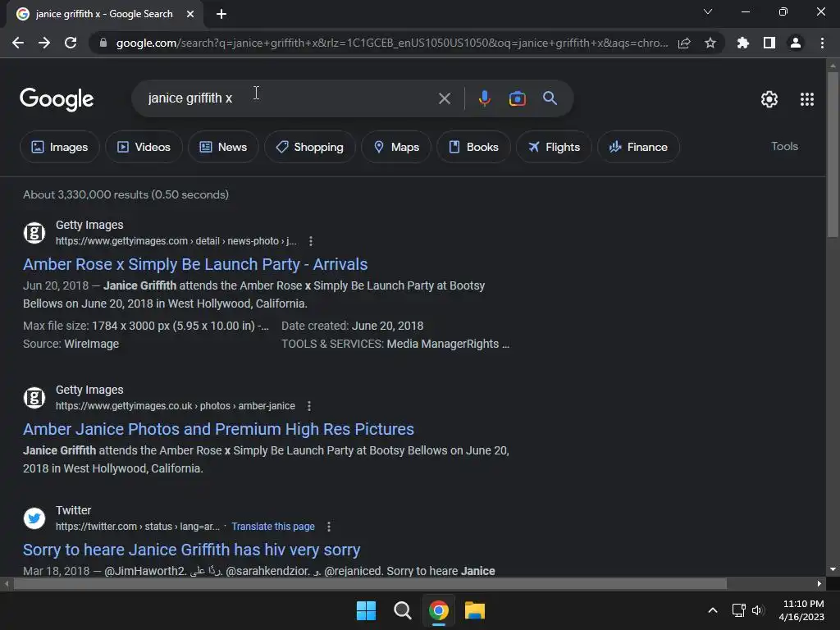This screenshot has height=630, width=840.
Task: Click 'Source: WireImage' text
Action: (x=71, y=344)
